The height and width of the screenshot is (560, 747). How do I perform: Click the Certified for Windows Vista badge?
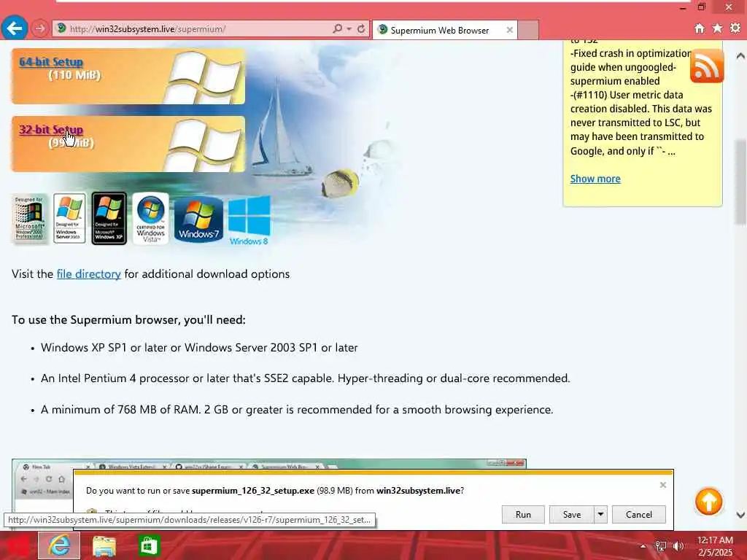click(x=150, y=219)
